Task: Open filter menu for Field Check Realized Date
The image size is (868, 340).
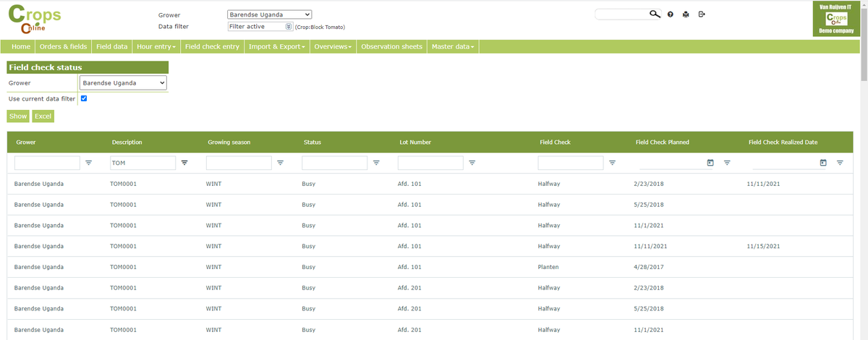Action: (x=840, y=163)
